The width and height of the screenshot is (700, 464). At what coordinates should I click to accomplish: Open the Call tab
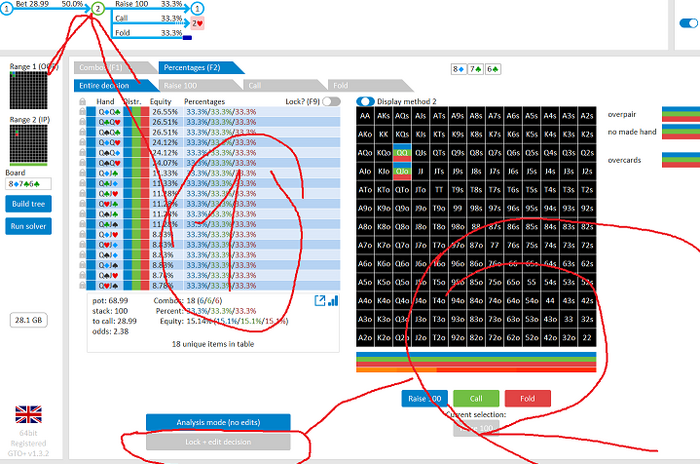[x=281, y=85]
